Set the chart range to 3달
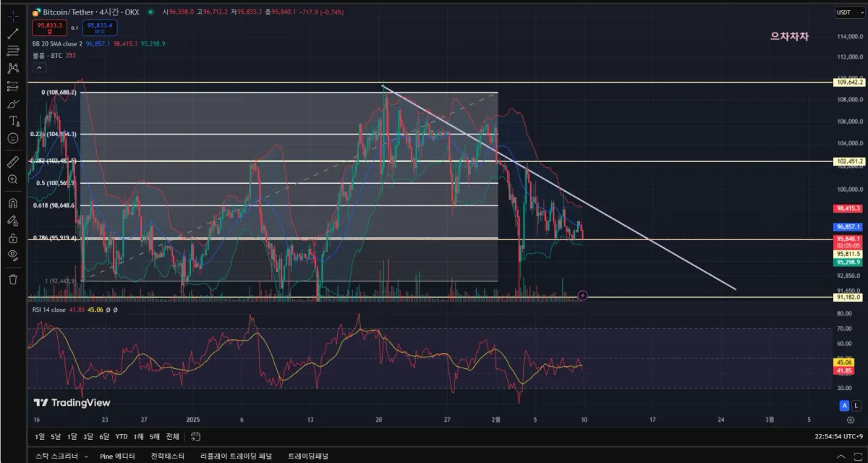The image size is (868, 463). tap(88, 436)
